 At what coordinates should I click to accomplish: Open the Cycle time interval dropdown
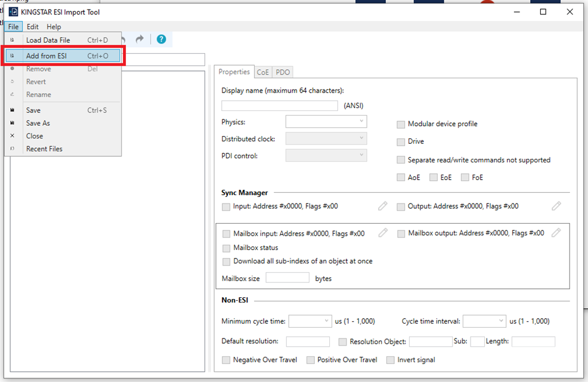[484, 321]
